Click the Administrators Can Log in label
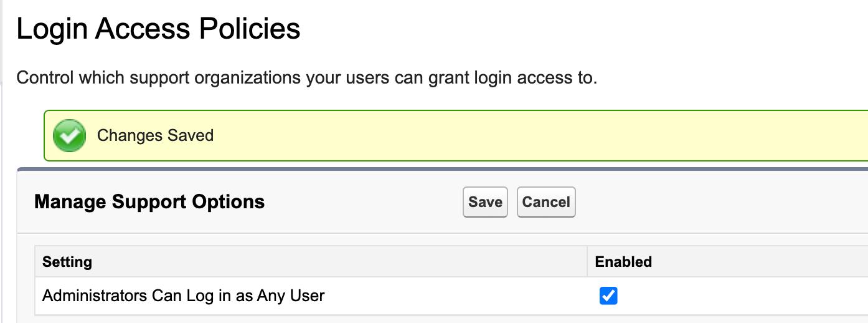 click(183, 296)
